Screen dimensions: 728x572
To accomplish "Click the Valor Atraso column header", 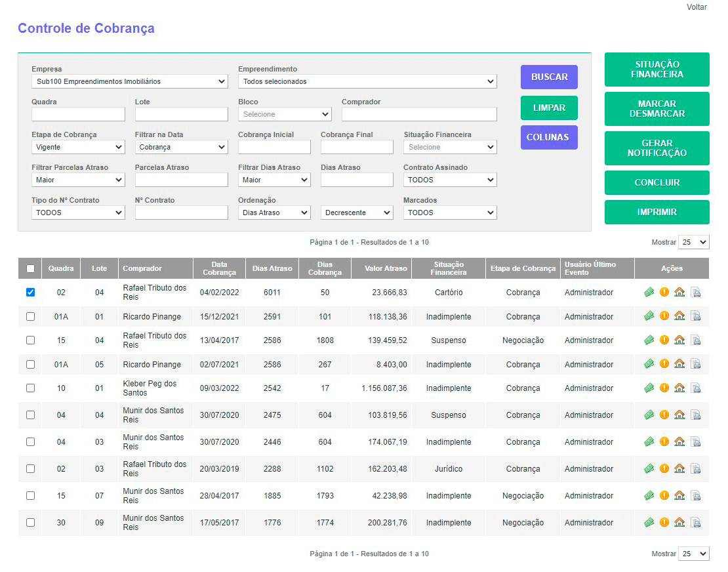I will [386, 268].
